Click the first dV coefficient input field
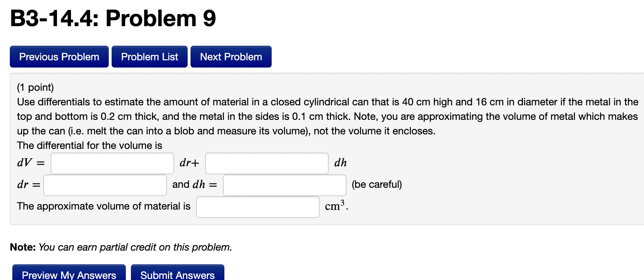 pyautogui.click(x=112, y=163)
